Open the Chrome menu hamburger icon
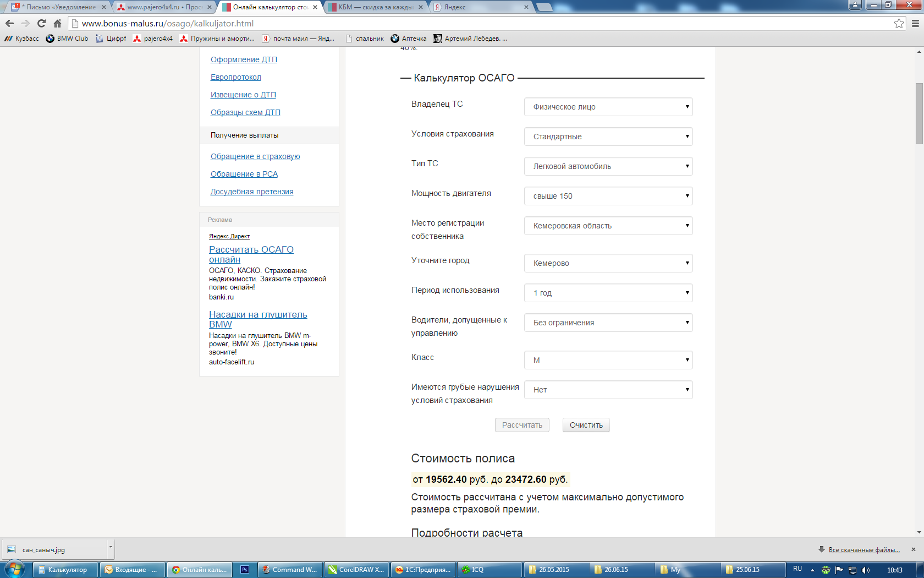The width and height of the screenshot is (924, 578). pos(915,23)
